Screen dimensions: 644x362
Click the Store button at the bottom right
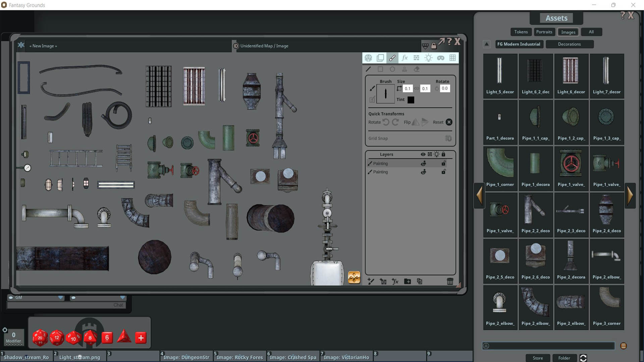point(537,358)
